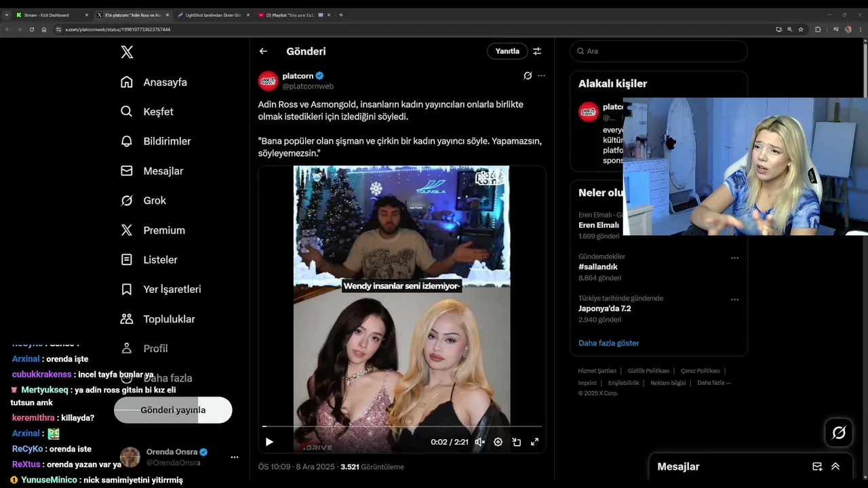Go to Anasayfa in the sidebar
Image resolution: width=868 pixels, height=488 pixels.
coord(154,82)
